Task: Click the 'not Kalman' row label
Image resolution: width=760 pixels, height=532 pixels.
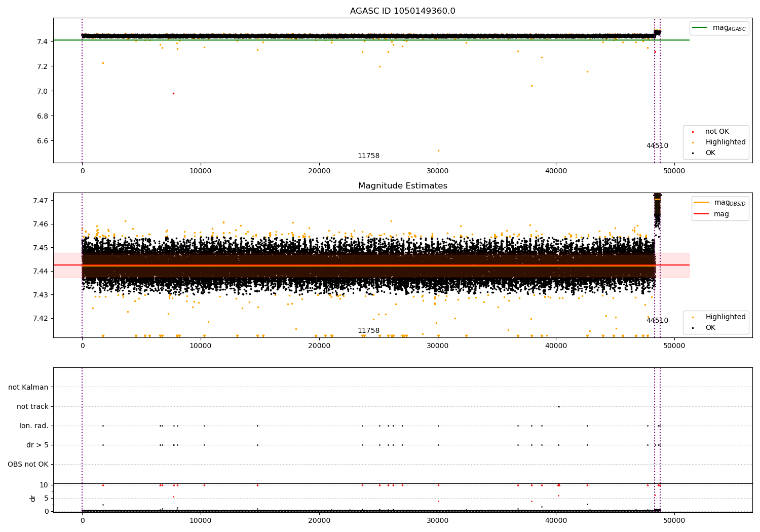Action: [28, 387]
